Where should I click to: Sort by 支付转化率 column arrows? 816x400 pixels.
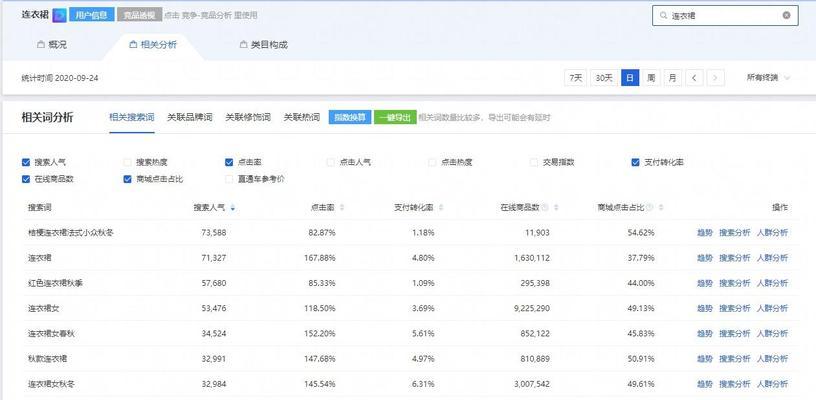(x=441, y=208)
